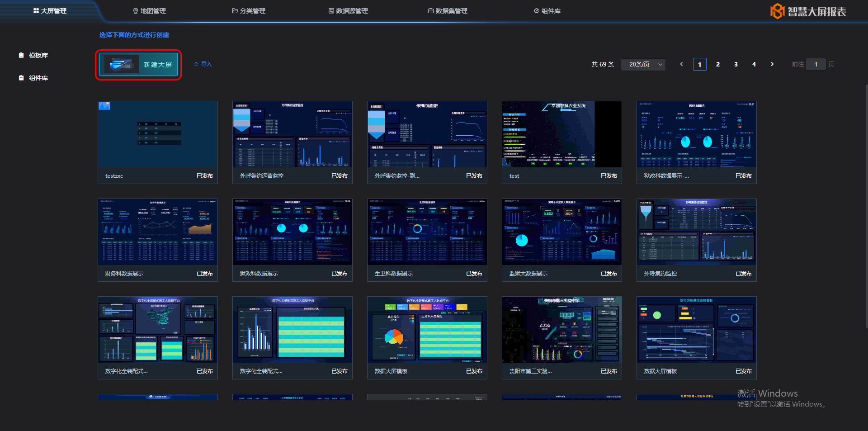Click 已发布 status on 贵阳市第三实验 card
868x431 pixels.
pos(609,371)
